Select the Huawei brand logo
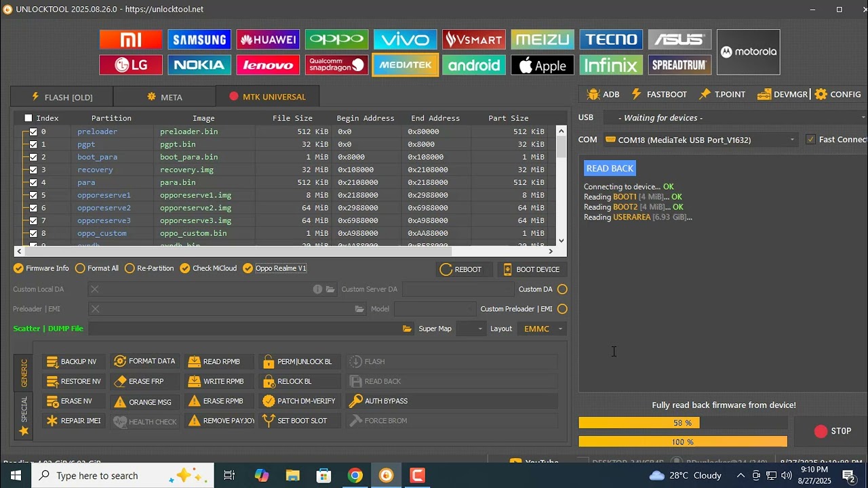The width and height of the screenshot is (868, 488). click(268, 39)
